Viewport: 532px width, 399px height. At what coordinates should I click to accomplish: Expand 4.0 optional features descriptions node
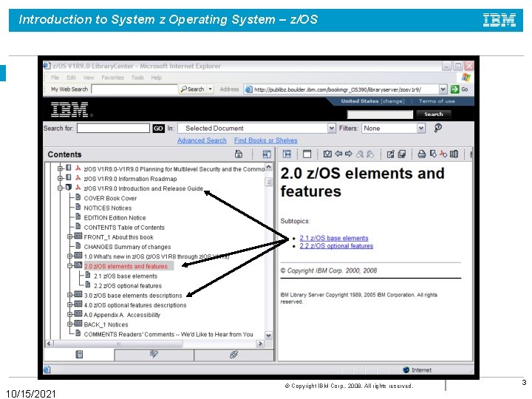69,304
